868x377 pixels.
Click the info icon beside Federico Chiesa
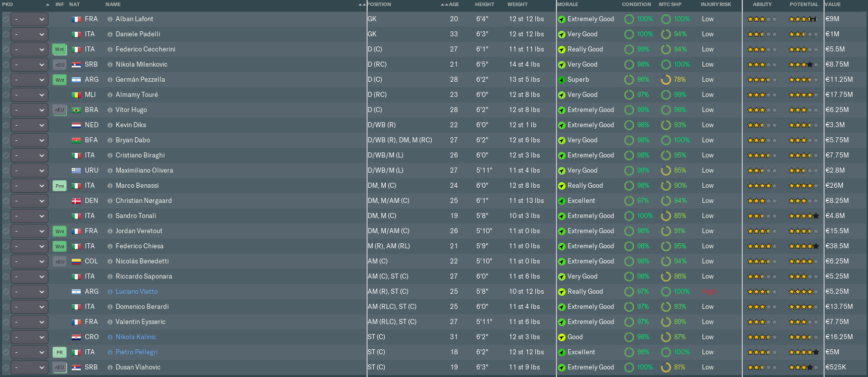tap(110, 246)
